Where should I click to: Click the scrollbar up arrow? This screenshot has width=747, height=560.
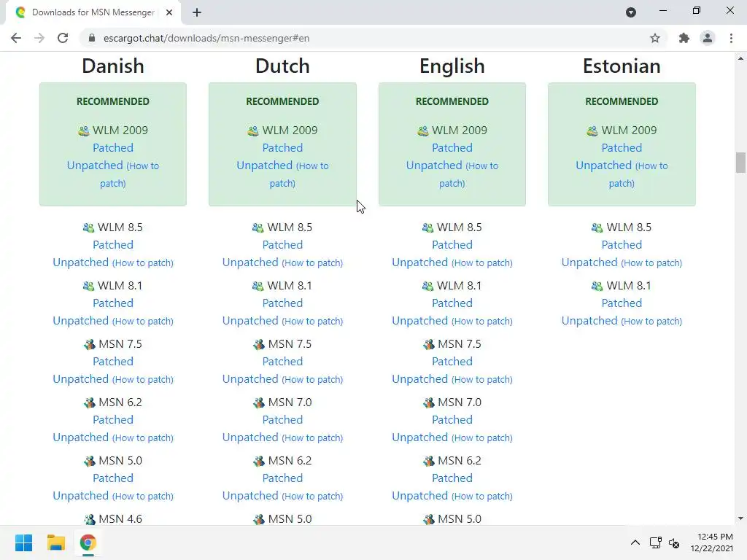[740, 58]
